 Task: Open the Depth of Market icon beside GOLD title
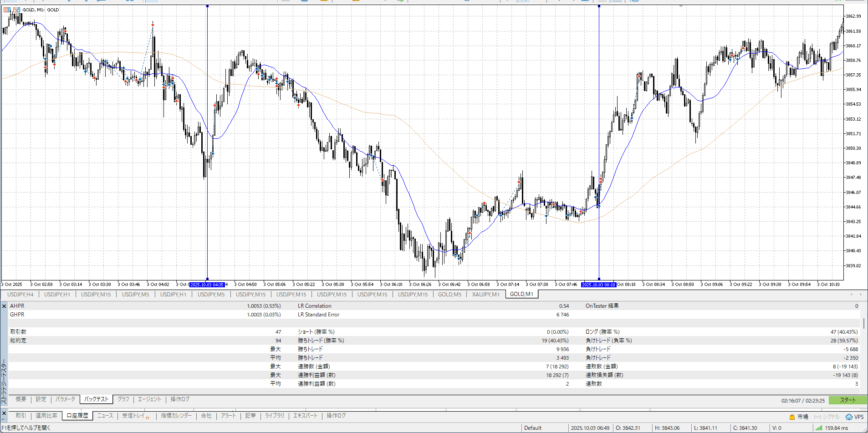(16, 10)
